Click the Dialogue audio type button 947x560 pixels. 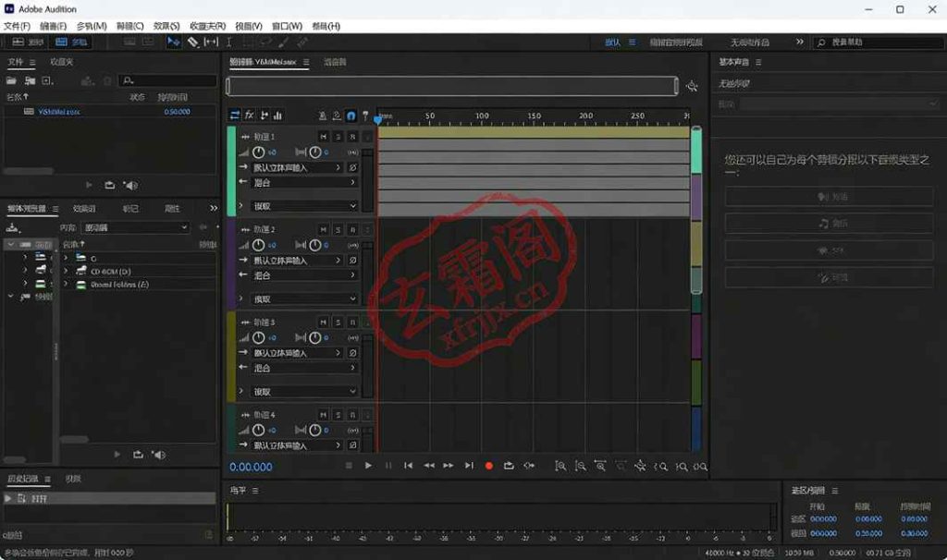830,197
